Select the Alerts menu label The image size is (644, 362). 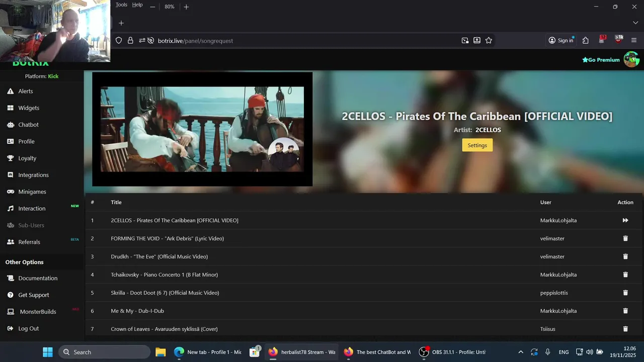pyautogui.click(x=26, y=91)
